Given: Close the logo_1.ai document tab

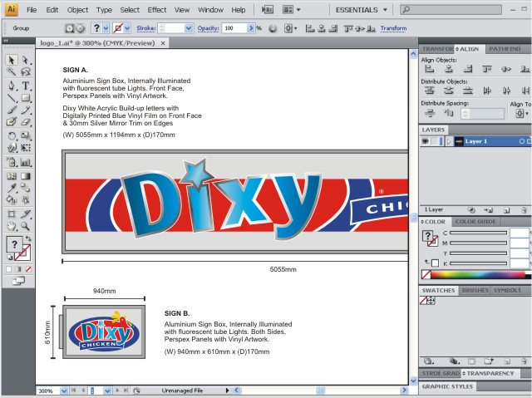Looking at the screenshot, I should (163, 43).
